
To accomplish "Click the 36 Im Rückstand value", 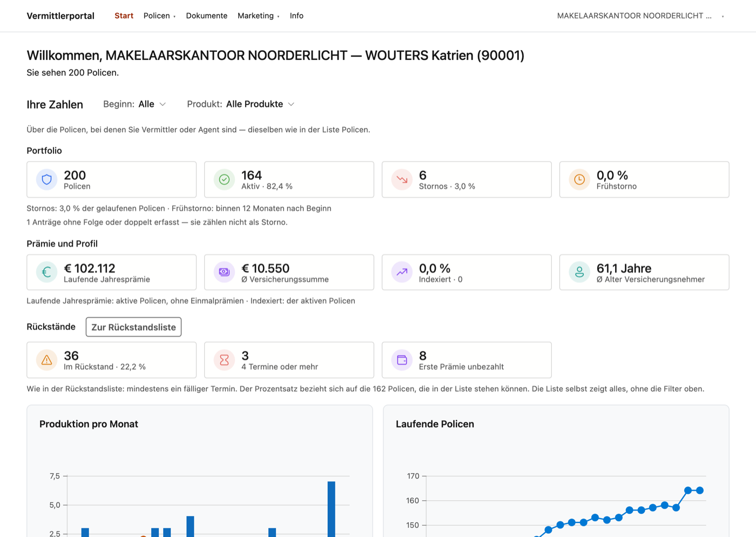I will tap(71, 356).
